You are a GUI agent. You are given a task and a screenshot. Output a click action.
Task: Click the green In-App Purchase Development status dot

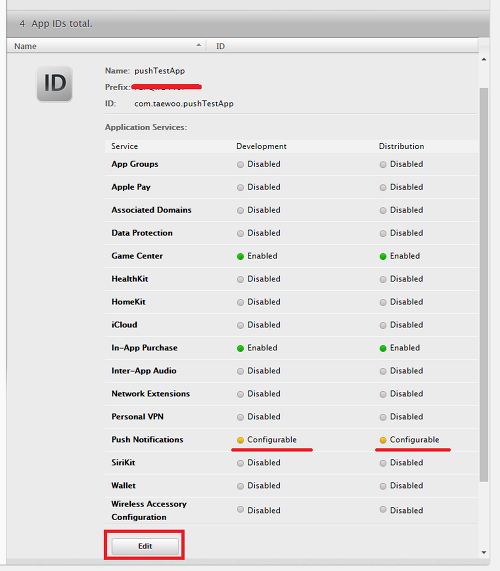coord(240,348)
